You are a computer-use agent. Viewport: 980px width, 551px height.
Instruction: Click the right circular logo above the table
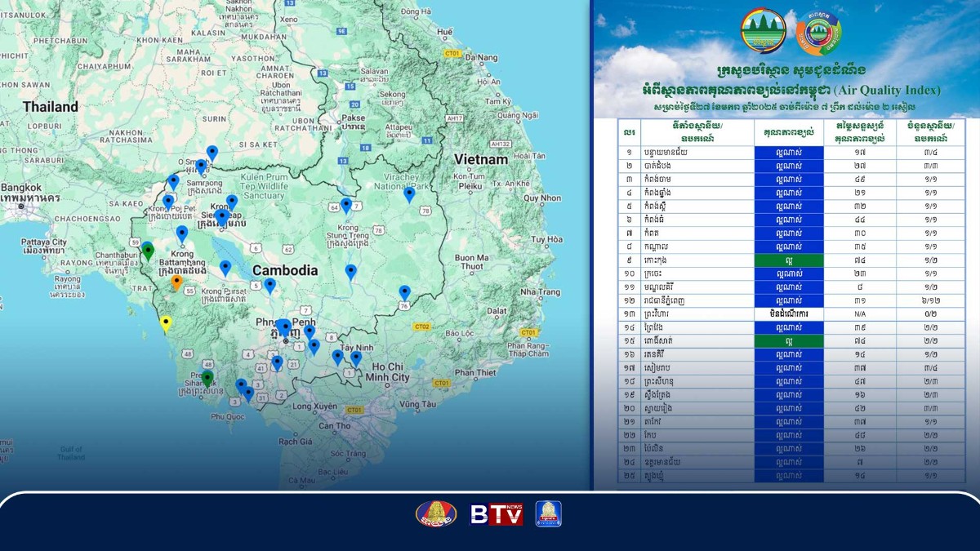point(818,32)
